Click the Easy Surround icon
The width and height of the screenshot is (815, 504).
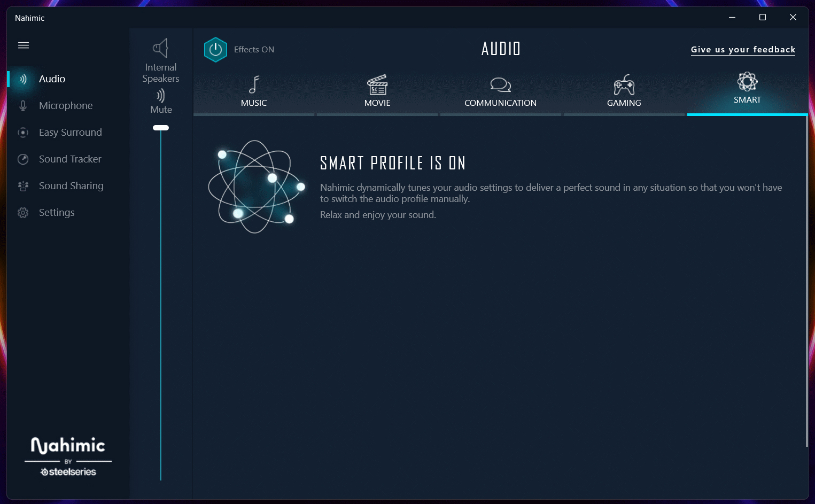tap(23, 133)
